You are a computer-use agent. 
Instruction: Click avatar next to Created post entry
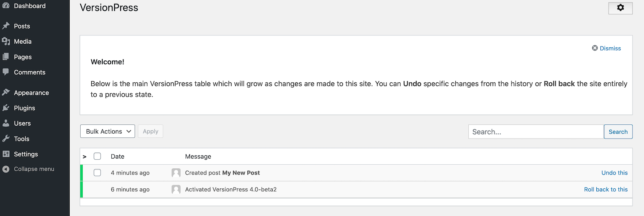[x=176, y=173]
